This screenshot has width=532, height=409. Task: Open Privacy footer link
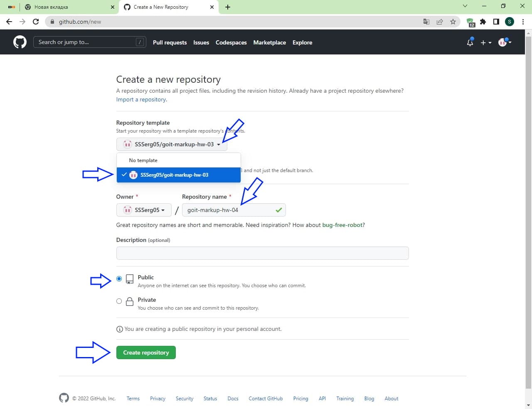point(158,398)
